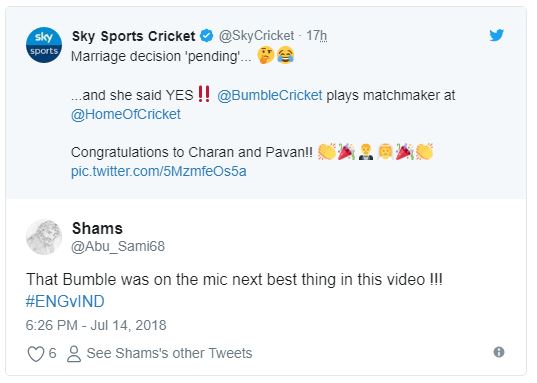Open Shams's profile picture

(x=44, y=237)
